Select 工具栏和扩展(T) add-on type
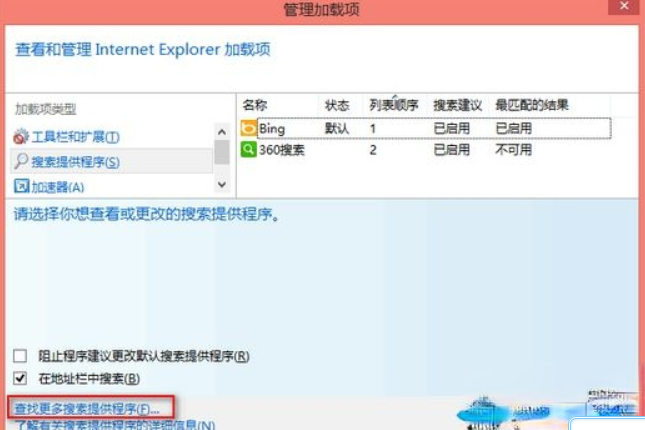The height and width of the screenshot is (430, 645). pos(76,137)
